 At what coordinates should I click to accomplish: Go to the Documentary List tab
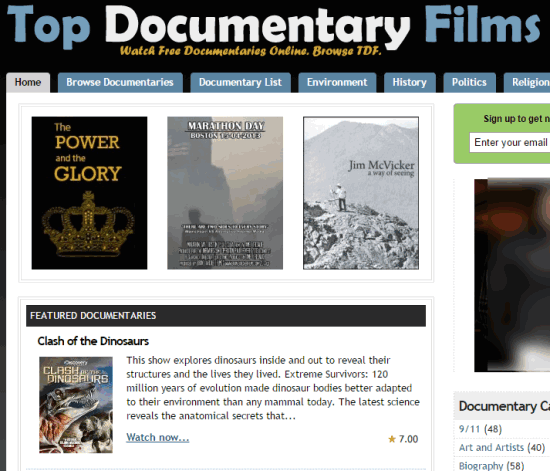(241, 83)
